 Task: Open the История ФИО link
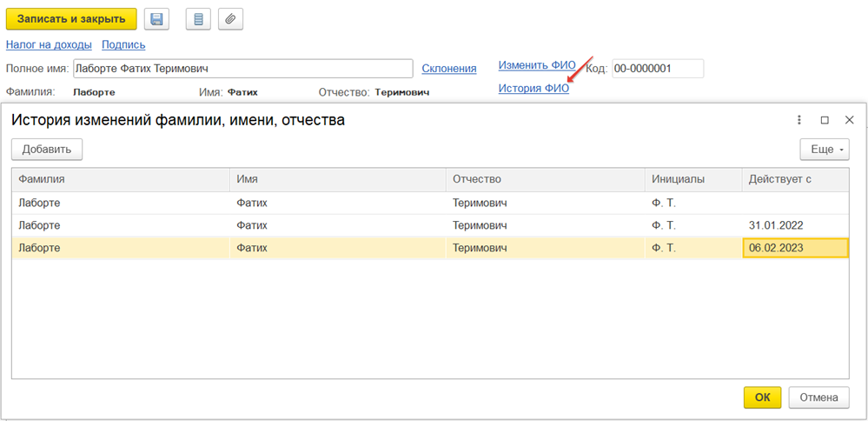click(x=533, y=88)
